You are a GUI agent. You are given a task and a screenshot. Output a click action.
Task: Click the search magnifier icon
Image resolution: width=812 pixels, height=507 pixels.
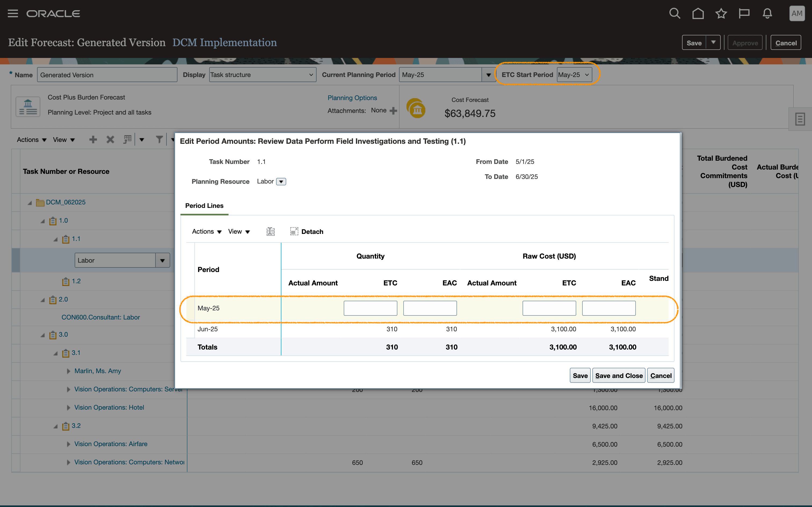pos(675,13)
